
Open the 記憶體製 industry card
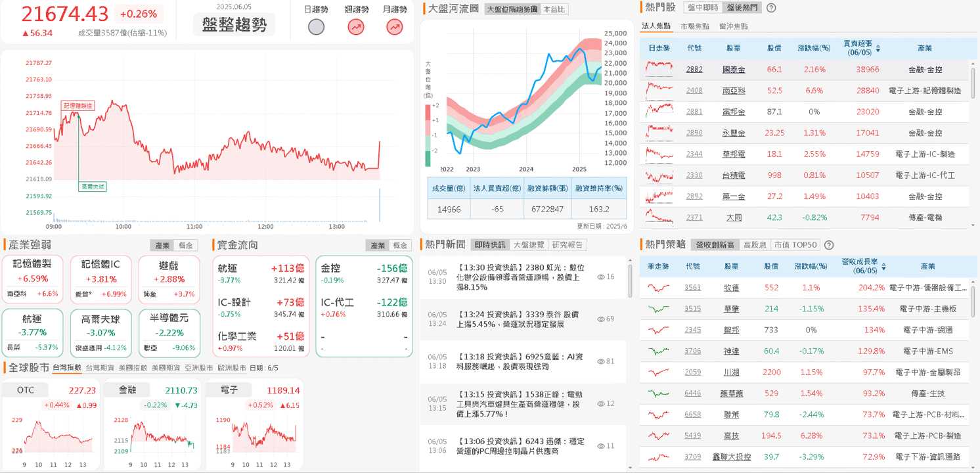pyautogui.click(x=32, y=280)
